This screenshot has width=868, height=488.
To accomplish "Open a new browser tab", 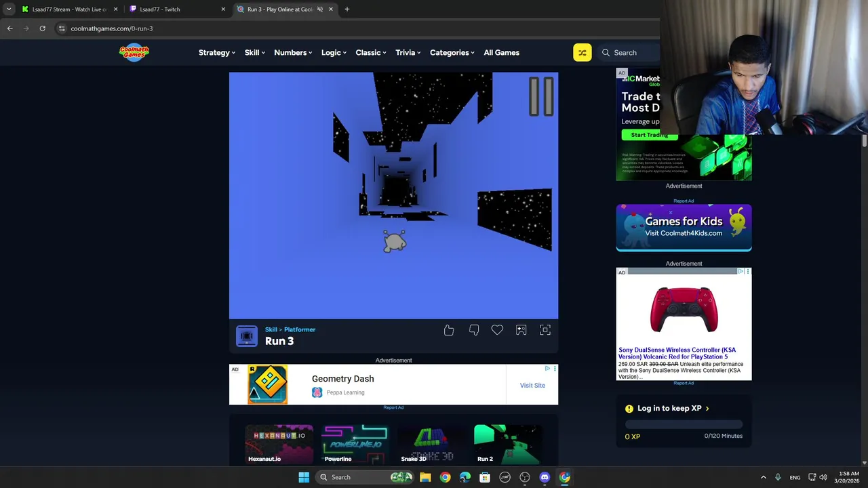I will [347, 9].
